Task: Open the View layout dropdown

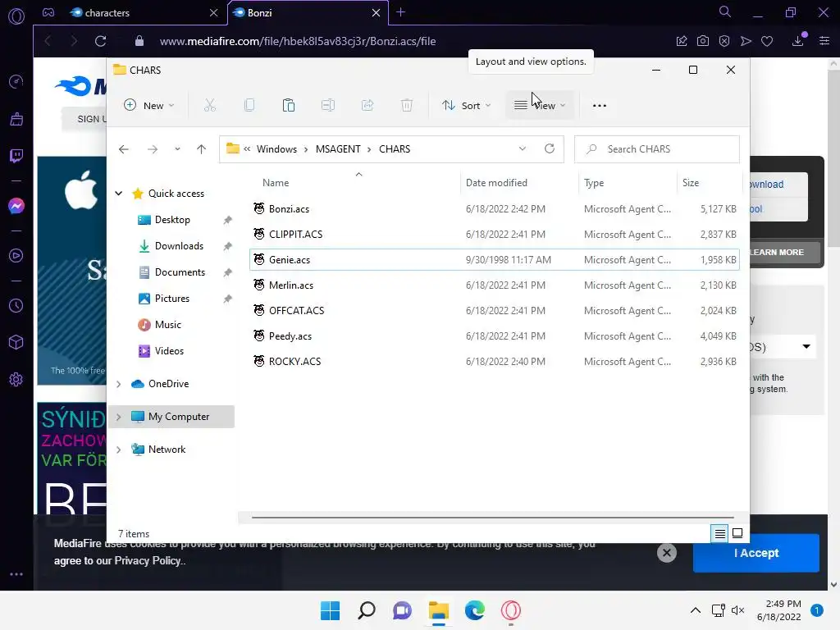Action: (540, 106)
